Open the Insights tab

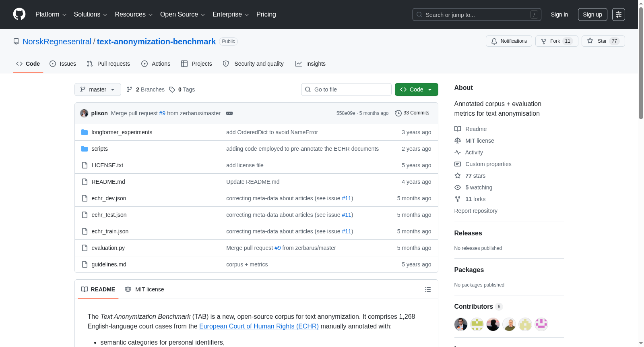(x=310, y=64)
